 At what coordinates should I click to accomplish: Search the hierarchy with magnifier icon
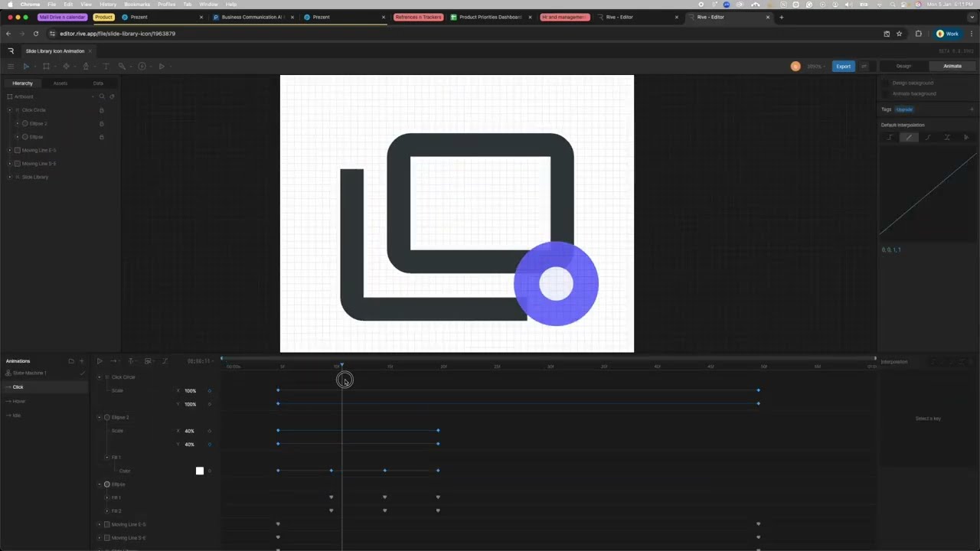pos(102,96)
